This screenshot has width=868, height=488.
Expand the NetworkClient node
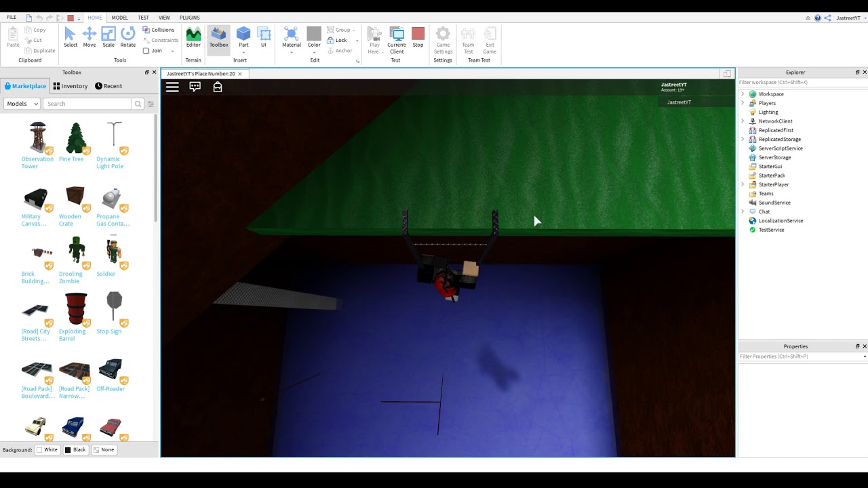[x=743, y=121]
